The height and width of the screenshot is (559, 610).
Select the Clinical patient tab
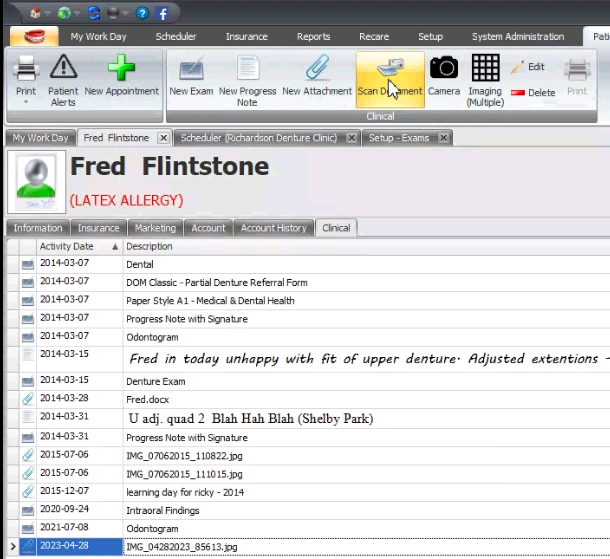click(x=336, y=228)
